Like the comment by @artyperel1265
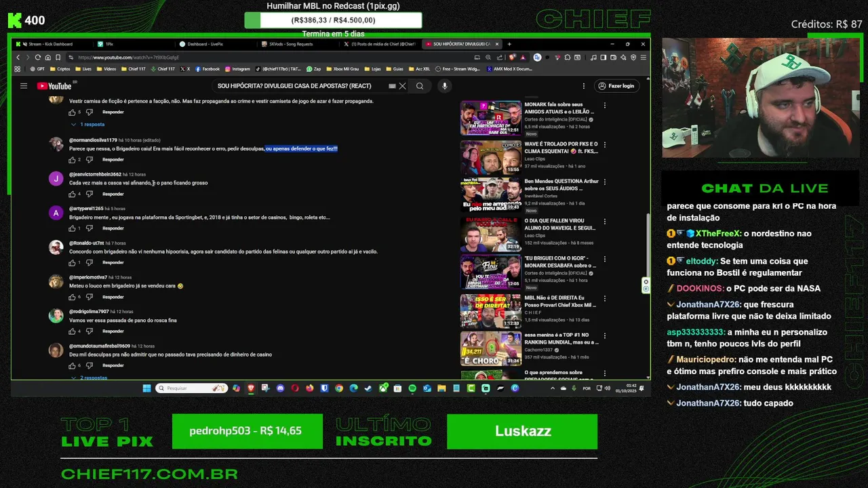 72,228
